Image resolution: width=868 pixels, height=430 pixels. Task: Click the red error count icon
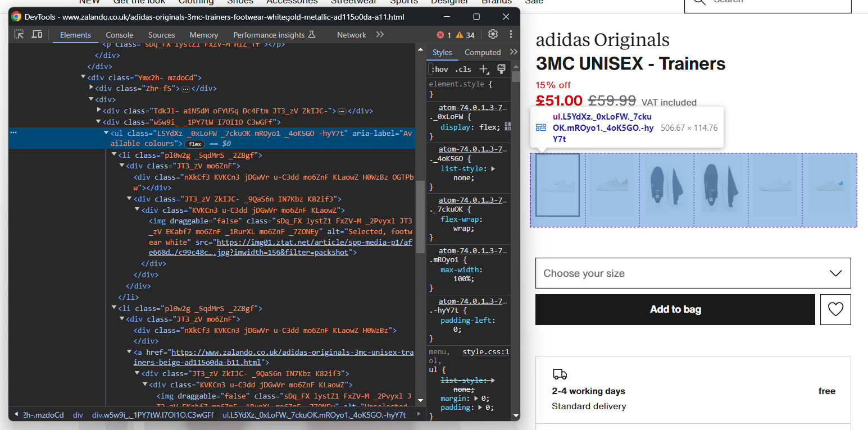(x=440, y=35)
